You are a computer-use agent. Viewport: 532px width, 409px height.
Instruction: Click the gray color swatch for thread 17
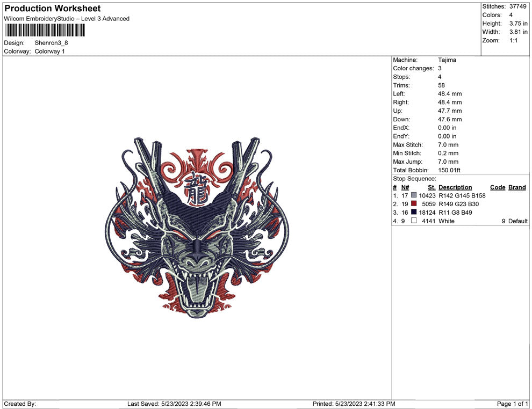click(414, 195)
